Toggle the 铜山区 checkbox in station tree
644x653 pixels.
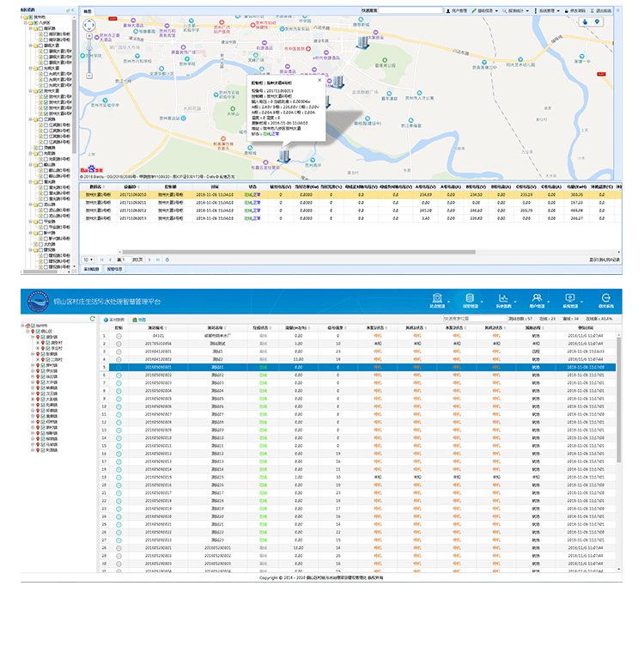point(38,331)
